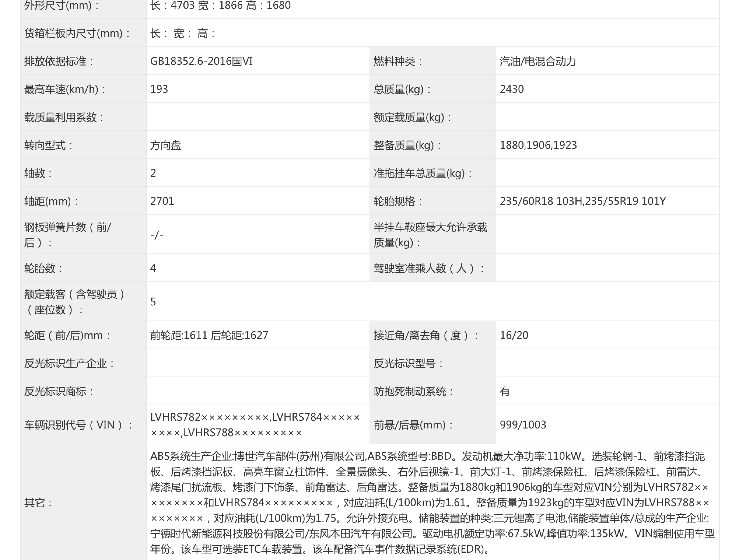
Task: Click the 前悬/后悬(mm) label
Action: (x=413, y=425)
